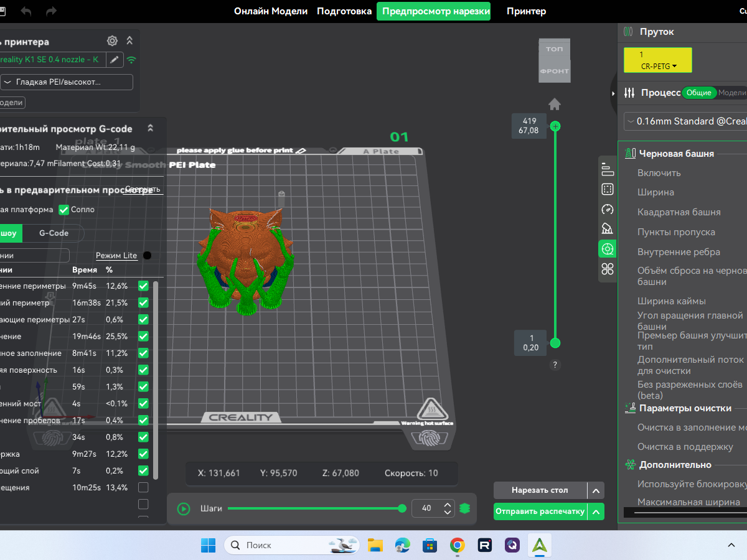
Task: Click the four-leaf clover icon in the sidebar
Action: [x=608, y=269]
